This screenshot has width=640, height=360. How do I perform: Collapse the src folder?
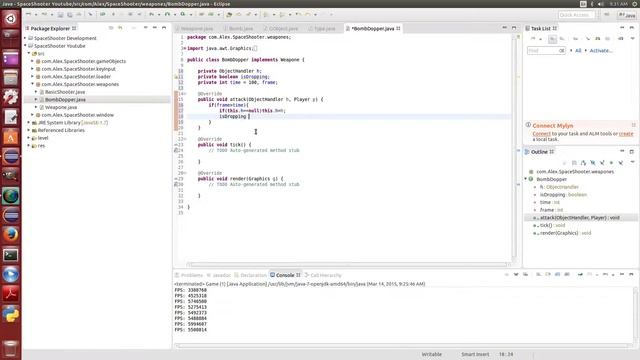[x=29, y=53]
